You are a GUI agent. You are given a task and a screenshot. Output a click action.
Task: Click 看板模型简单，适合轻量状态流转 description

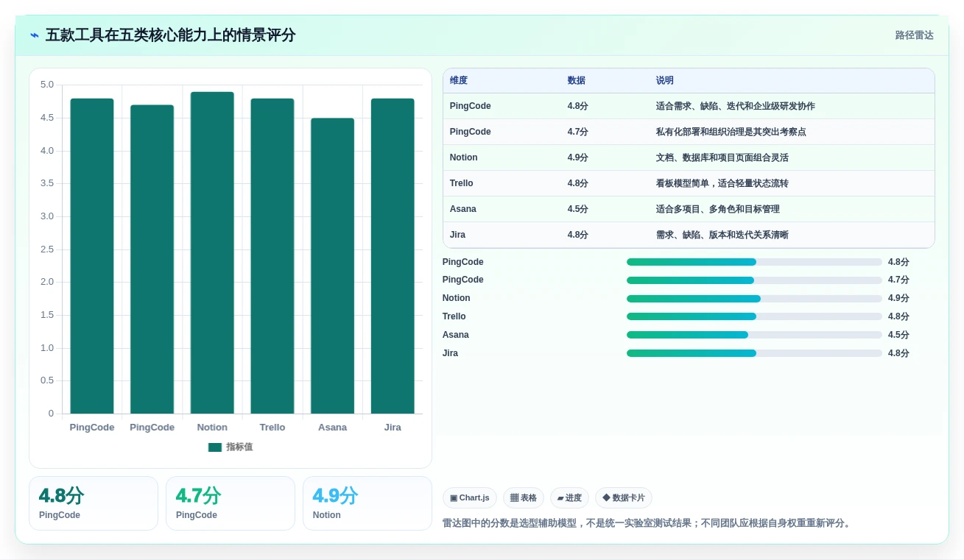722,183
